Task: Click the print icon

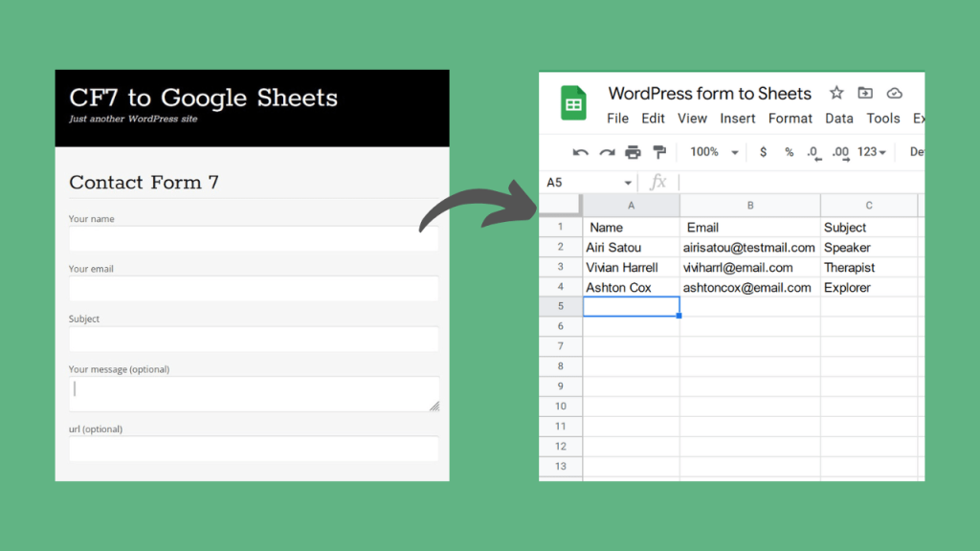Action: pyautogui.click(x=633, y=152)
